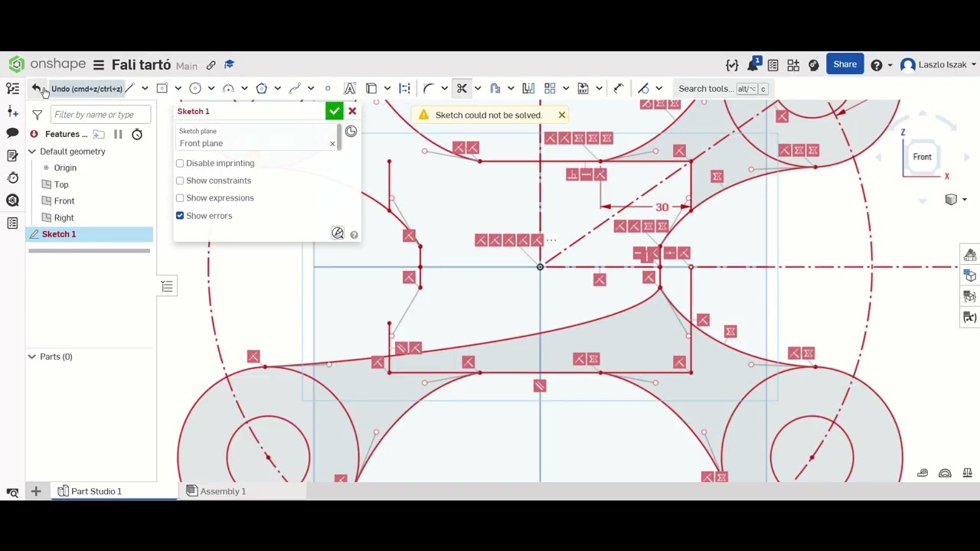Toggle the construction geometry tool
Viewport: 980px width, 551px height.
tap(405, 89)
